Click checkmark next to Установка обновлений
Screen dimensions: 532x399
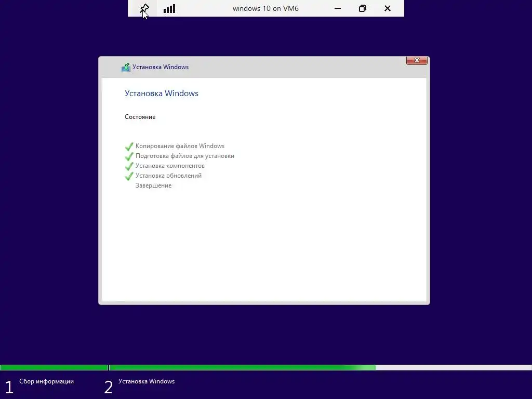click(x=129, y=176)
